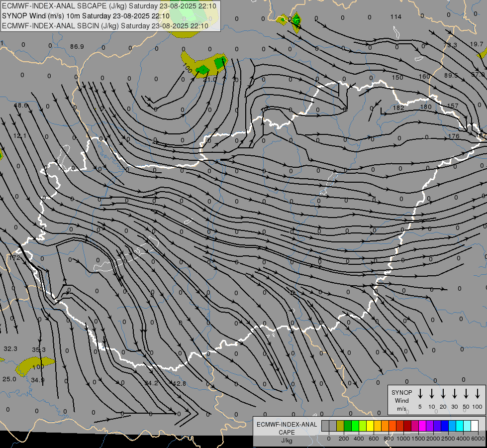Click the 5 m/s wind arrow in legend
The height and width of the screenshot is (448, 487).
(x=420, y=394)
